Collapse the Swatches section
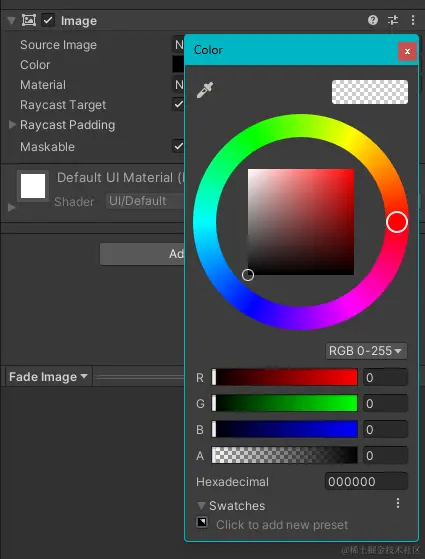 pyautogui.click(x=201, y=506)
